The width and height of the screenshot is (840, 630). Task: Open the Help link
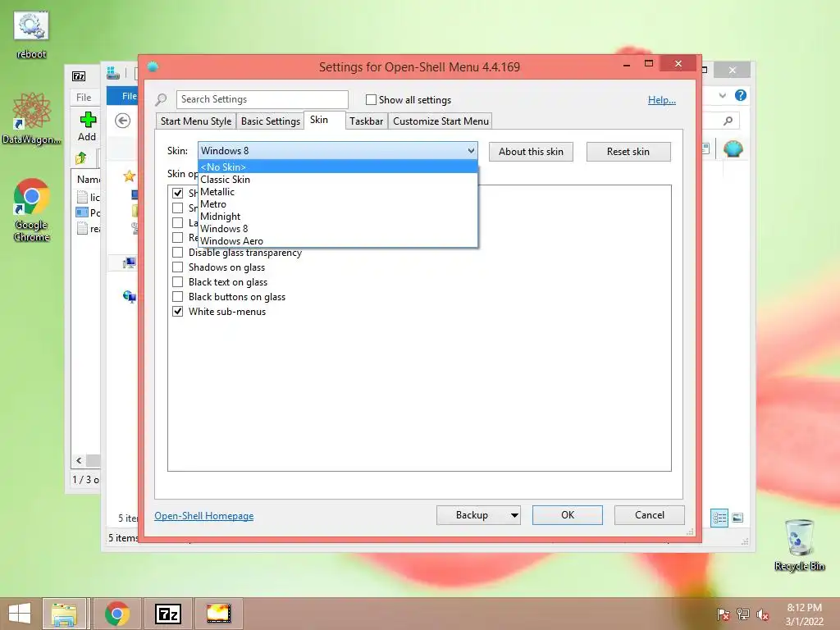662,99
